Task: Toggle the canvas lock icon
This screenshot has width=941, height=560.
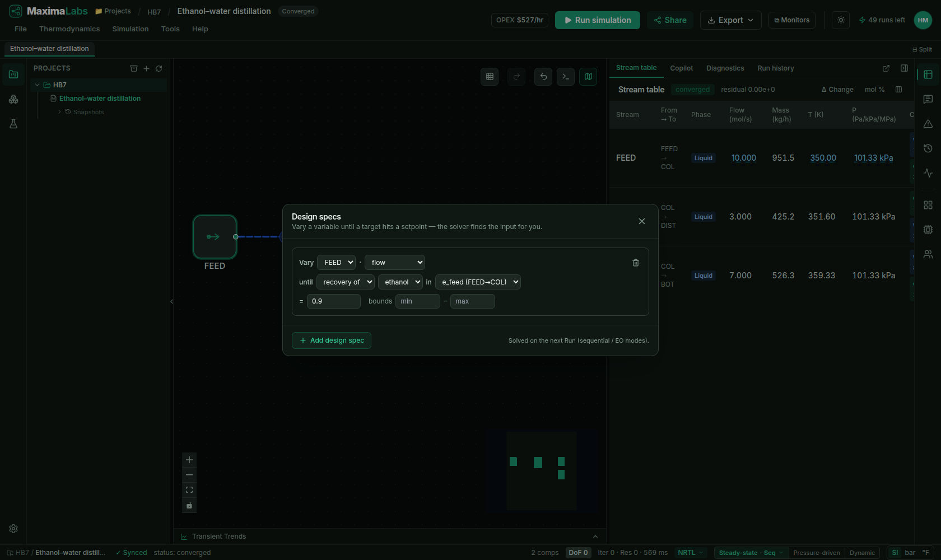Action: pos(189,505)
